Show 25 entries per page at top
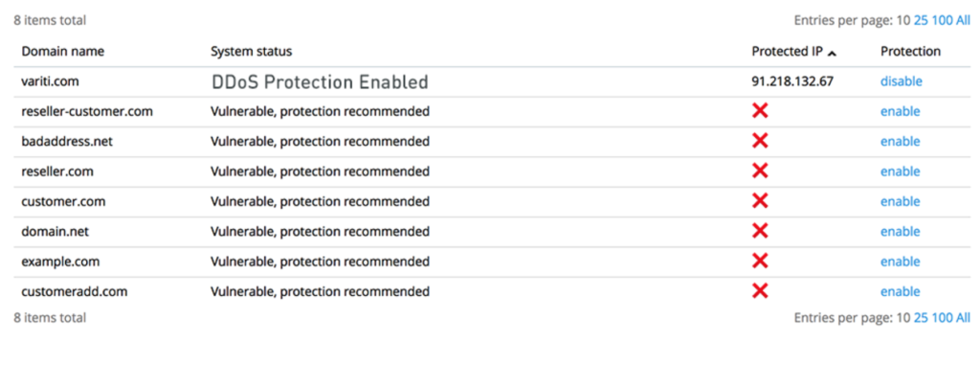The width and height of the screenshot is (980, 389). [x=921, y=20]
